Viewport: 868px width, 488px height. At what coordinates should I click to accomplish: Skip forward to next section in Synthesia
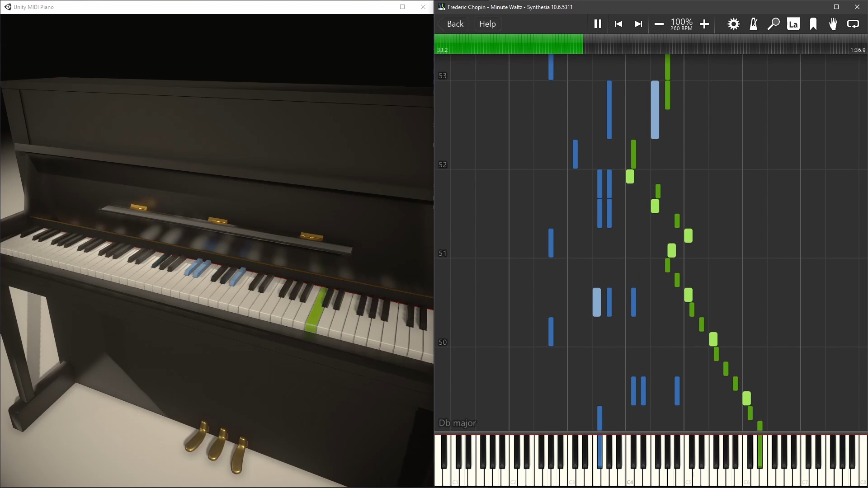[638, 24]
